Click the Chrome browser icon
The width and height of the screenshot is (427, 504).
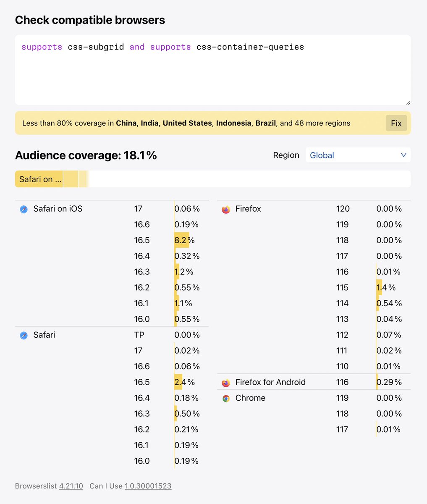click(x=226, y=398)
